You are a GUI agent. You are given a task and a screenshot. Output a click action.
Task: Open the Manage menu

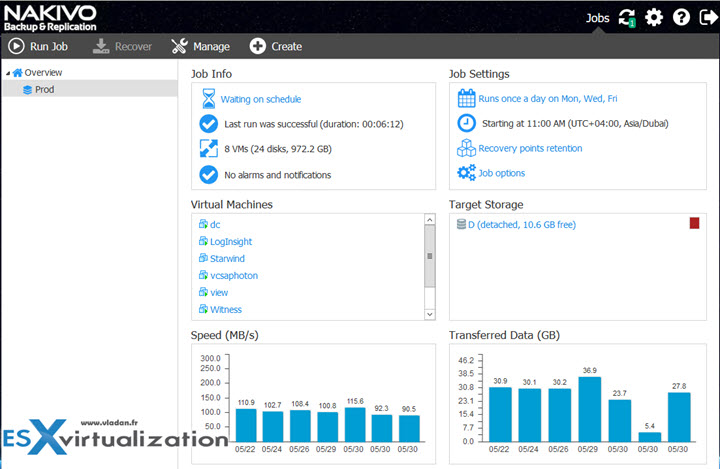tap(200, 46)
